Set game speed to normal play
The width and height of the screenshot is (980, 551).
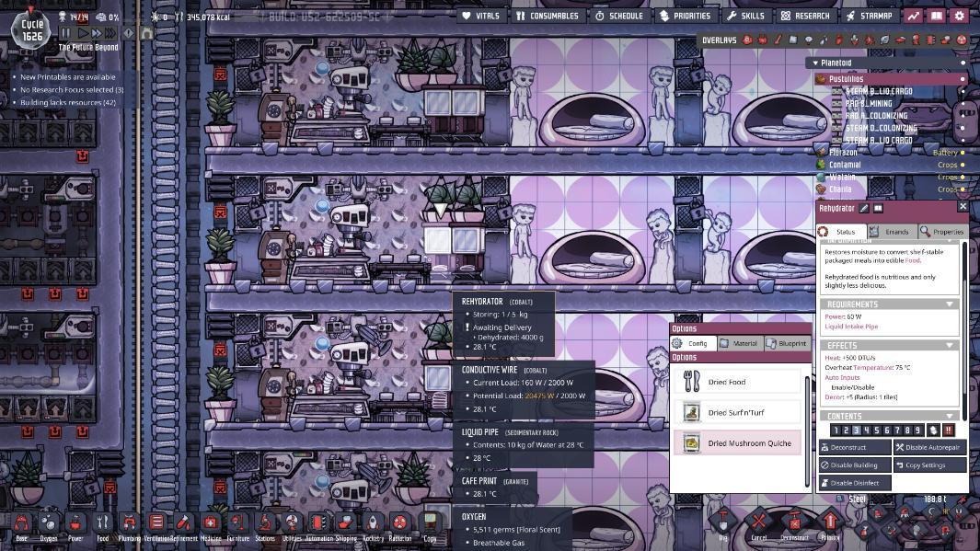82,32
